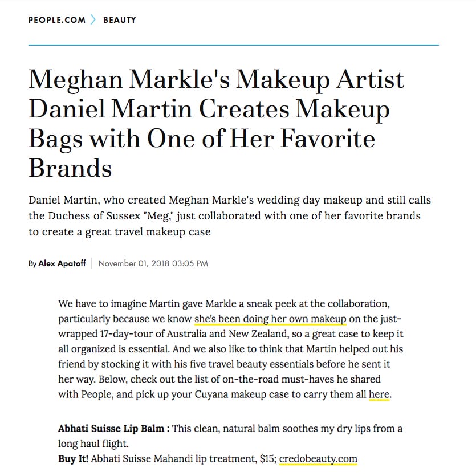476x476 pixels.
Task: Click the Daniel Martin summary subheading text
Action: (230, 216)
